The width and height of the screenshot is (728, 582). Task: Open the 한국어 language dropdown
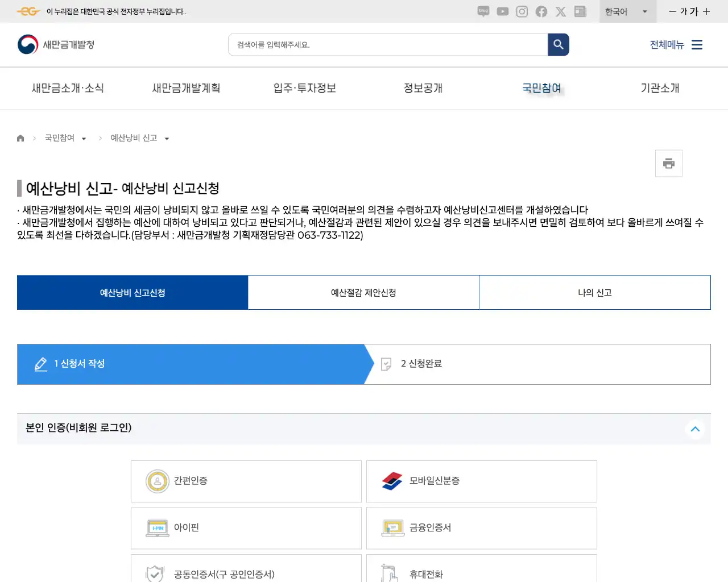coord(627,11)
